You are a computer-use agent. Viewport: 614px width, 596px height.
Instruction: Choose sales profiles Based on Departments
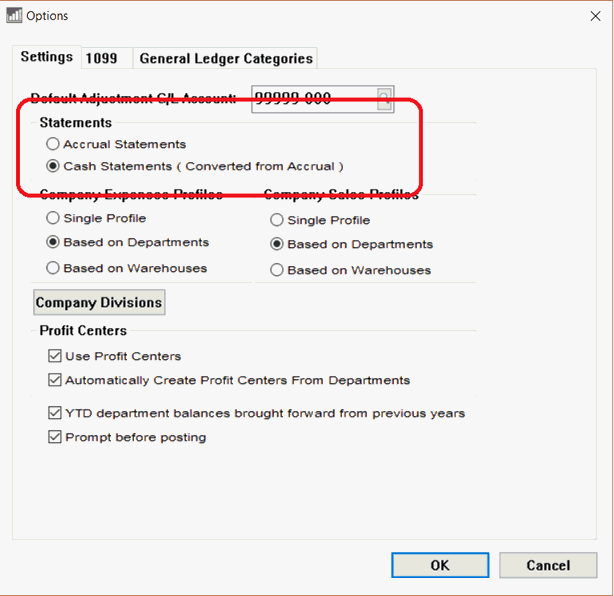(x=277, y=244)
